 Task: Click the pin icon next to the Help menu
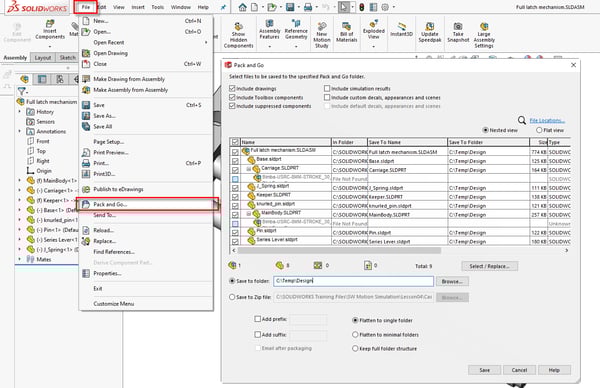223,7
